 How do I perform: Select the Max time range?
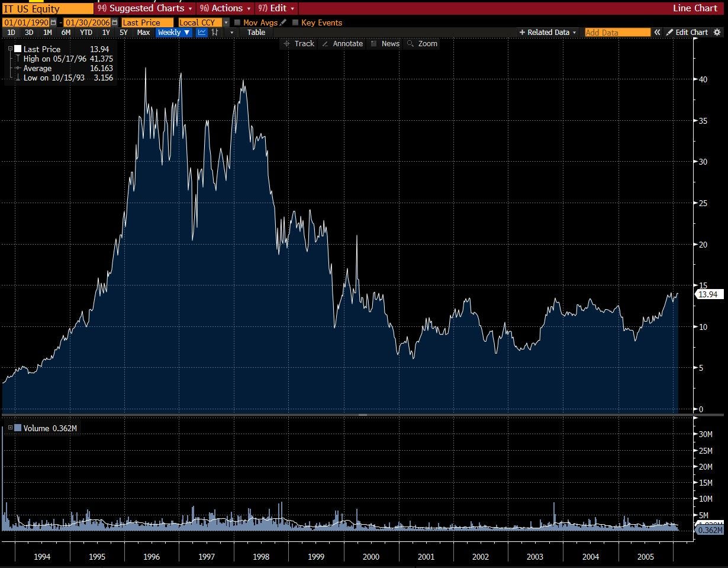point(143,33)
